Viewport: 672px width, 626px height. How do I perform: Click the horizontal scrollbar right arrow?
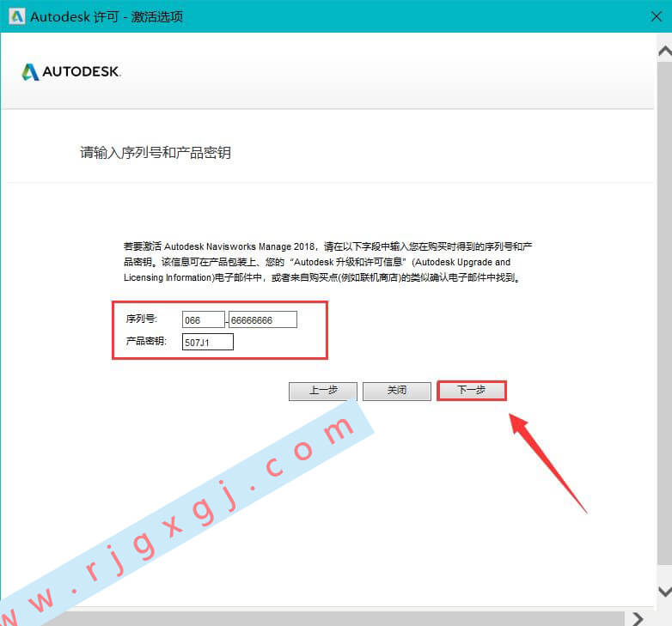click(x=638, y=619)
